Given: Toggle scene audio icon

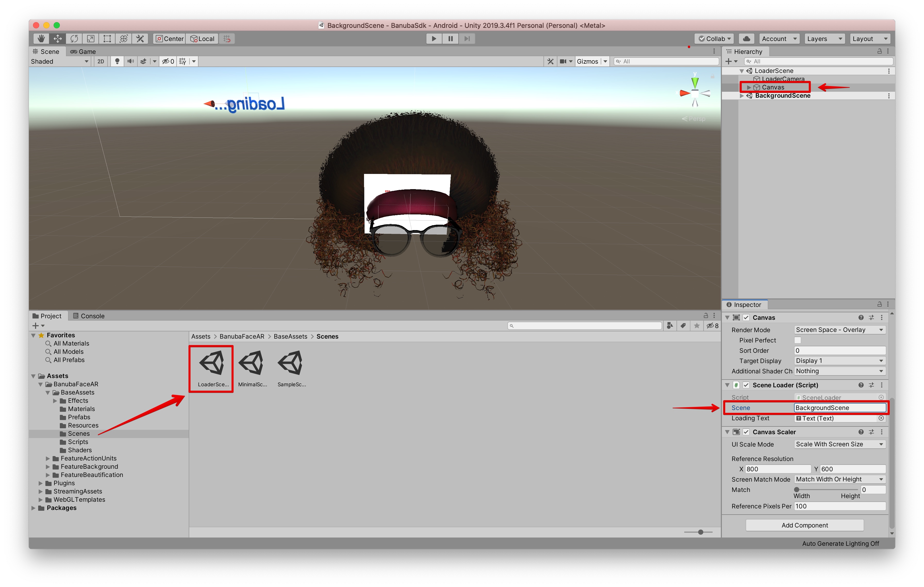Looking at the screenshot, I should pyautogui.click(x=130, y=61).
